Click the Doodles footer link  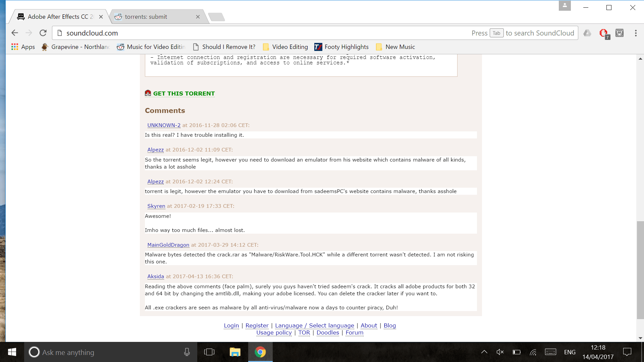tap(328, 333)
